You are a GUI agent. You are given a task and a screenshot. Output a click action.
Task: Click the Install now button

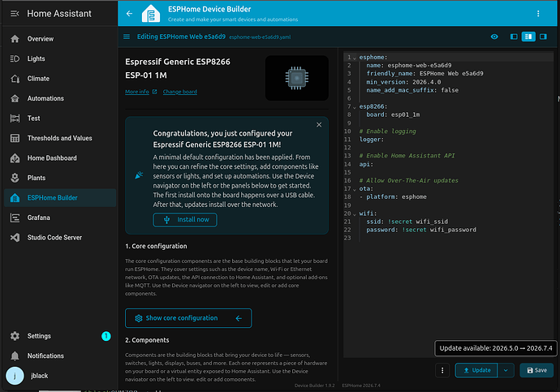coord(185,220)
